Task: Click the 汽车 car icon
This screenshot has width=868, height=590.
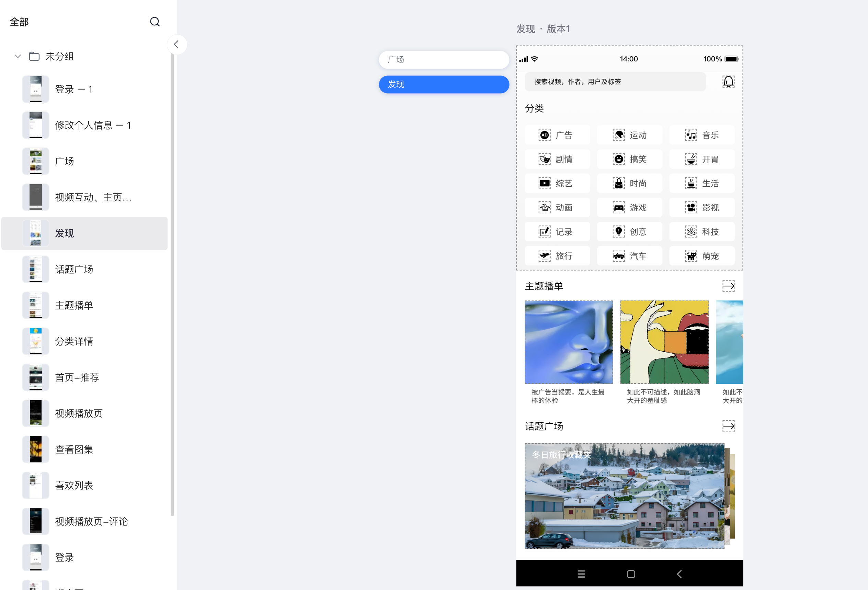Action: point(618,256)
